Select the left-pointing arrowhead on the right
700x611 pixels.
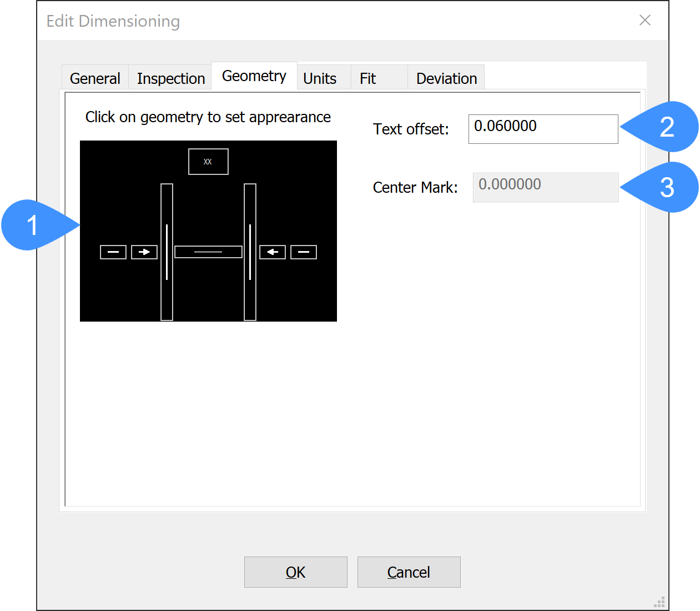pyautogui.click(x=273, y=252)
